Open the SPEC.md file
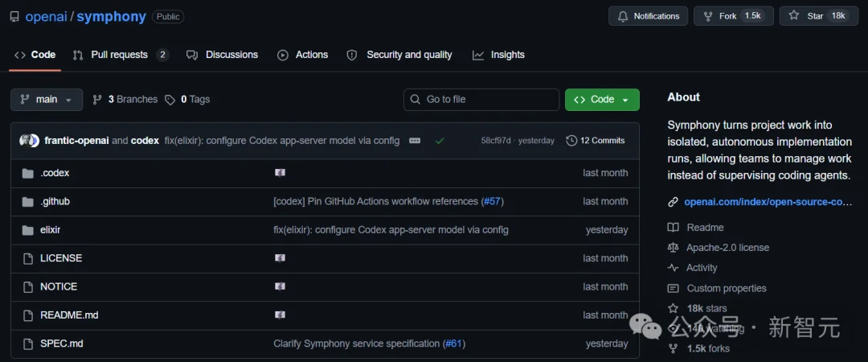 [x=61, y=343]
